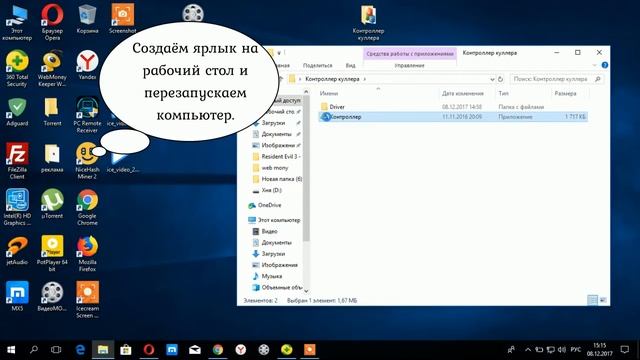
Task: Open the jetAudio desktop shortcut
Action: (x=17, y=251)
